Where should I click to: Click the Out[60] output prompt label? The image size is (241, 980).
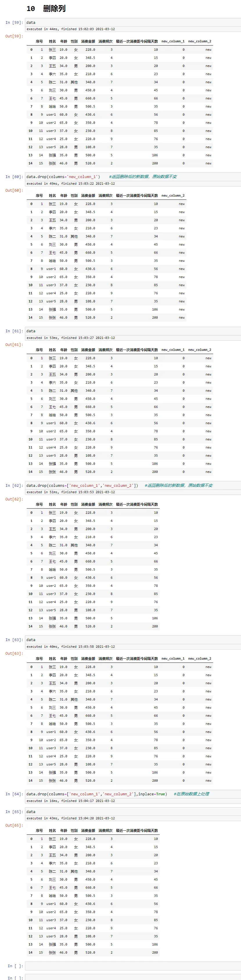pyautogui.click(x=14, y=190)
